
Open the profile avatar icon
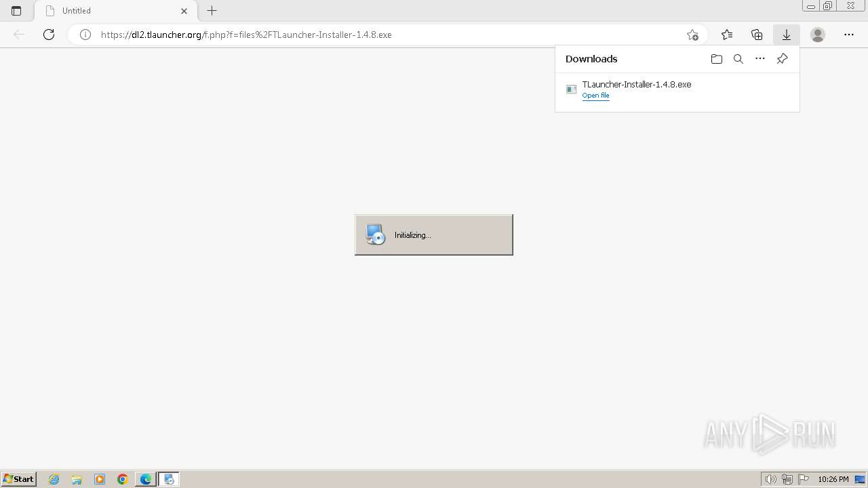point(818,35)
